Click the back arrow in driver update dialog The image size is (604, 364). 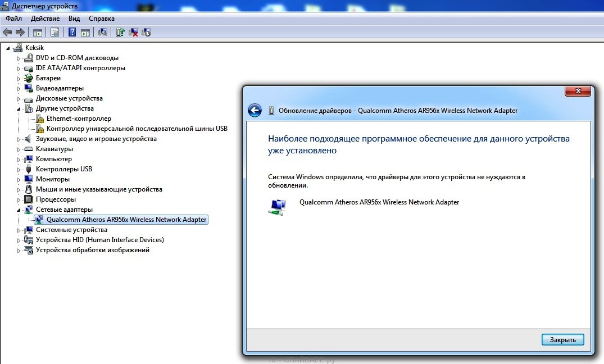pos(255,111)
